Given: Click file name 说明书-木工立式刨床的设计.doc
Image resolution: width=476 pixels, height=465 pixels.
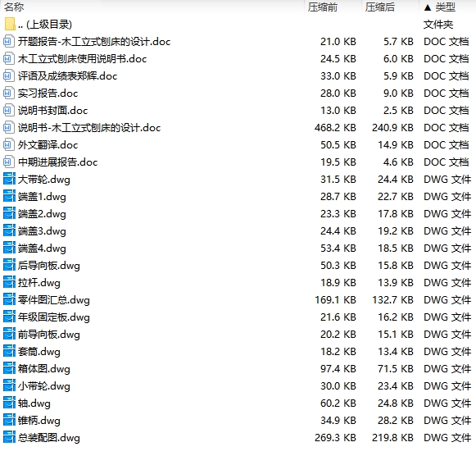Looking at the screenshot, I should (x=89, y=128).
